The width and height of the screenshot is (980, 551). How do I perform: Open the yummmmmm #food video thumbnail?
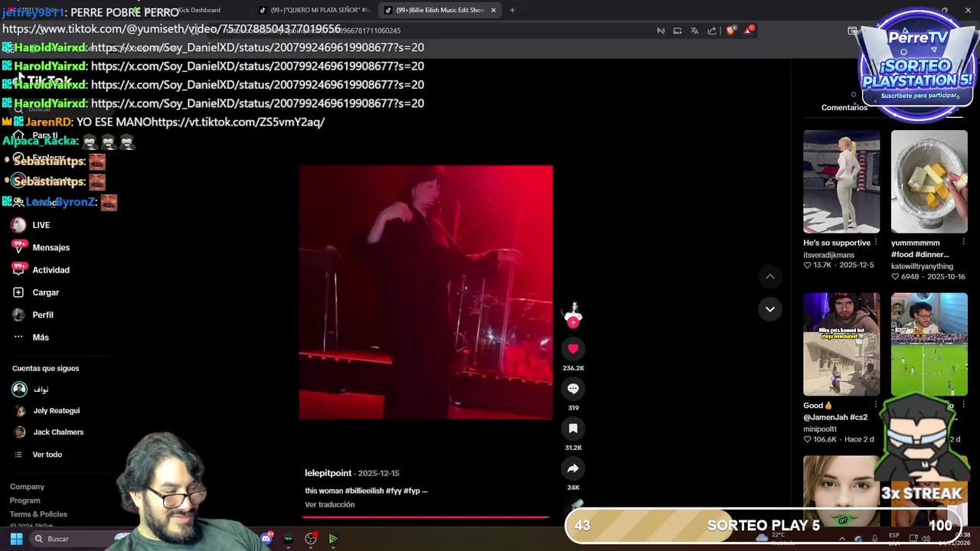929,181
